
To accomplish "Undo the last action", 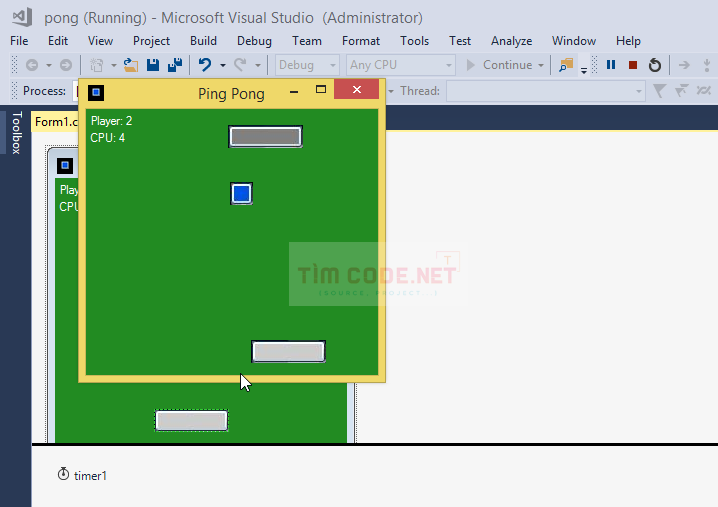I will coord(205,65).
